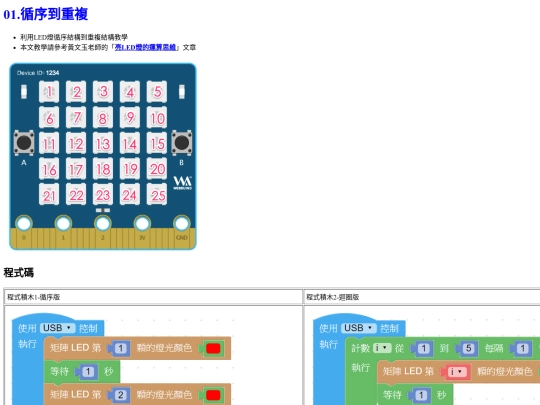Click LED number 10 on the board
Viewport: 540px width, 405px height.
click(157, 117)
